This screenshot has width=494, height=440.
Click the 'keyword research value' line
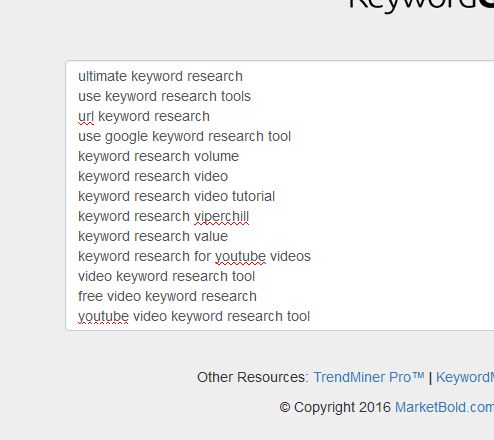[153, 236]
